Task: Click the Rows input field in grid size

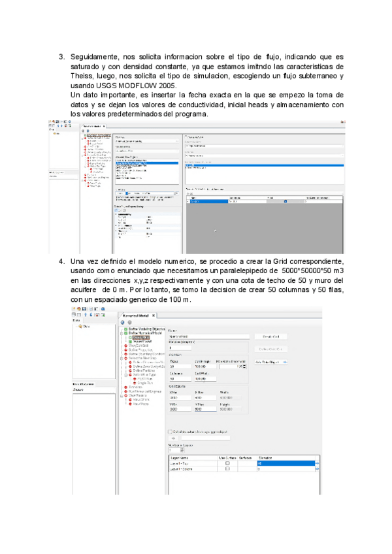Action: pyautogui.click(x=180, y=367)
